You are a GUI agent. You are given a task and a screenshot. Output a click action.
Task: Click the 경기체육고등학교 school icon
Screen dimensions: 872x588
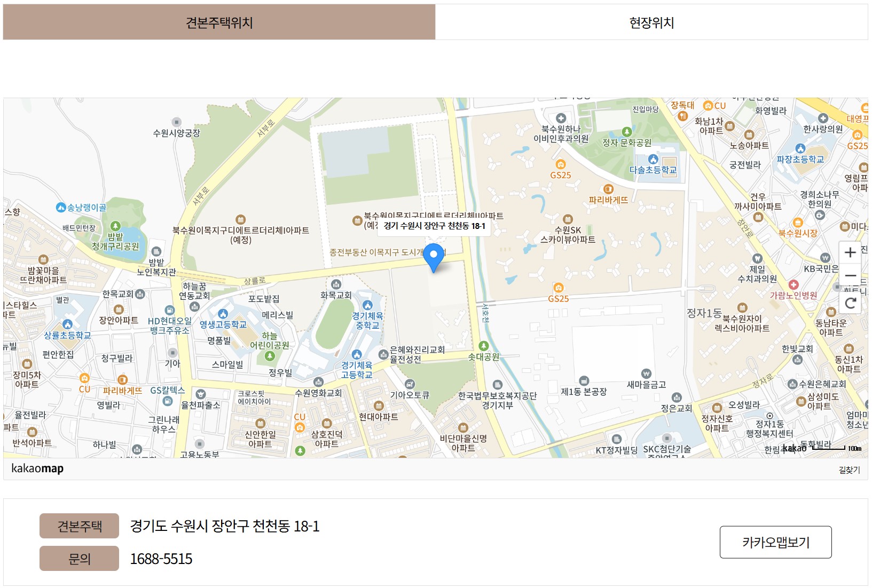pyautogui.click(x=357, y=354)
